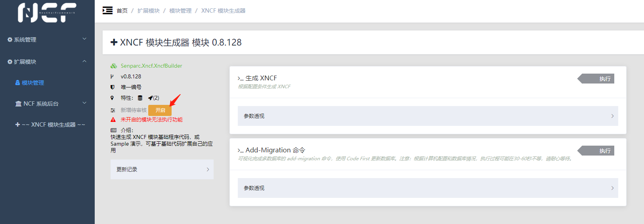
Task: Click the version branch icon beside v0.8.128
Action: click(x=112, y=77)
